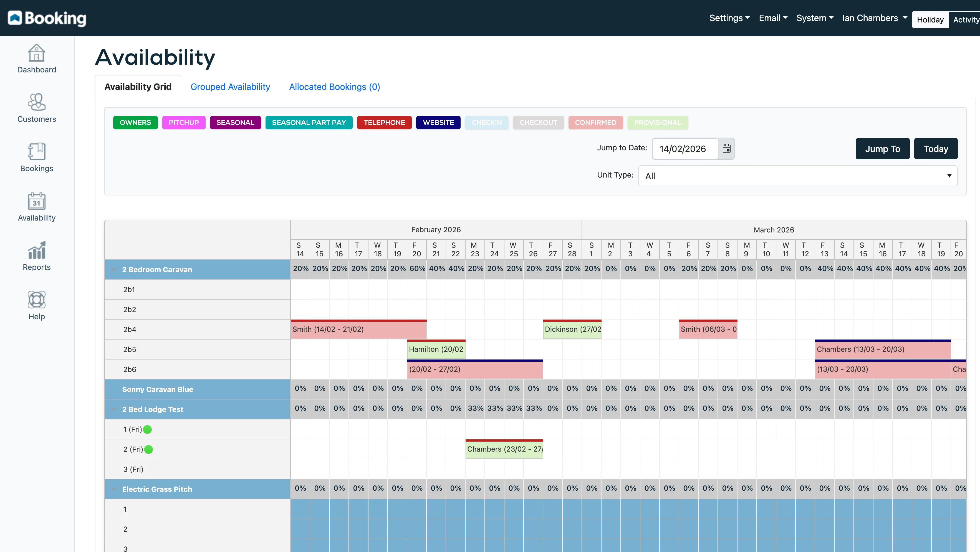Open Smith (14/02 - 21/02) booking bar
The height and width of the screenshot is (552, 980).
tap(358, 330)
